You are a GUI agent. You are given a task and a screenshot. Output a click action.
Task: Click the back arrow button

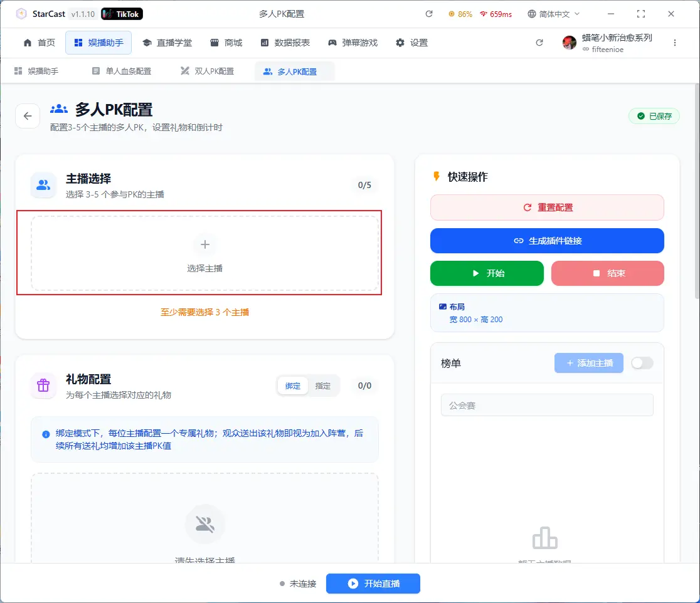pyautogui.click(x=28, y=116)
